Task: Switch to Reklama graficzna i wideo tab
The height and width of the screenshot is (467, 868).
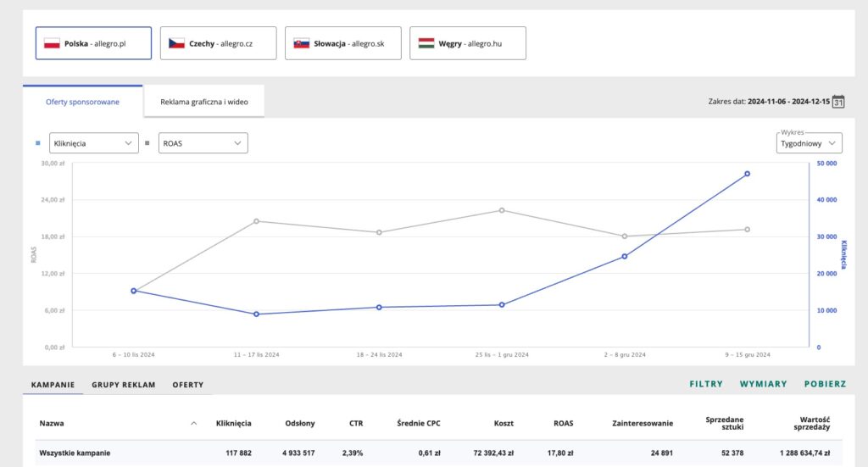Action: tap(203, 102)
